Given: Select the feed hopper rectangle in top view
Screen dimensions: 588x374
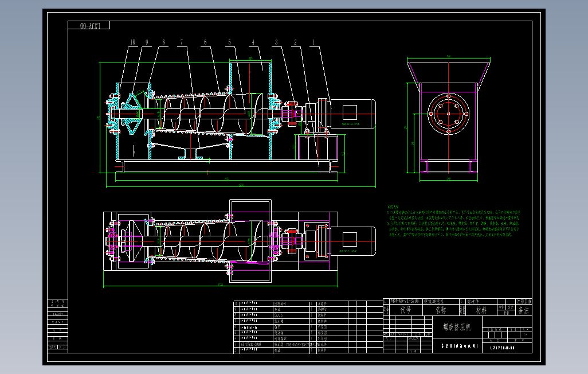Looking at the screenshot, I should [x=250, y=241].
